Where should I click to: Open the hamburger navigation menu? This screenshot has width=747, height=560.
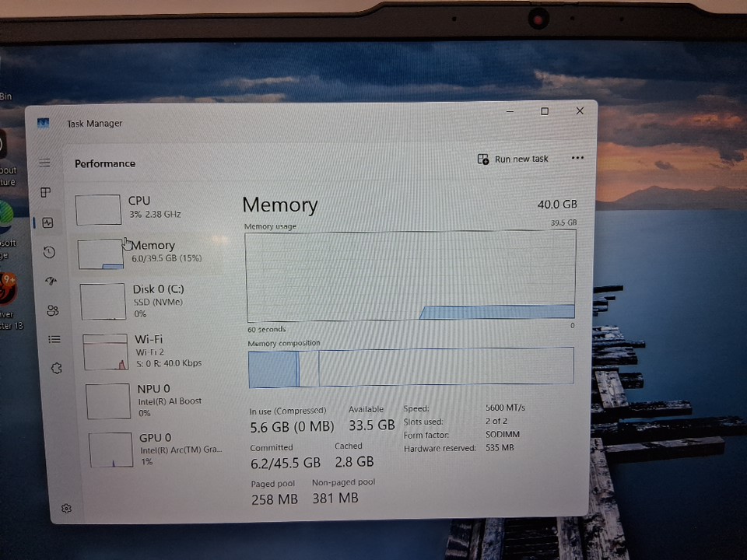(45, 163)
